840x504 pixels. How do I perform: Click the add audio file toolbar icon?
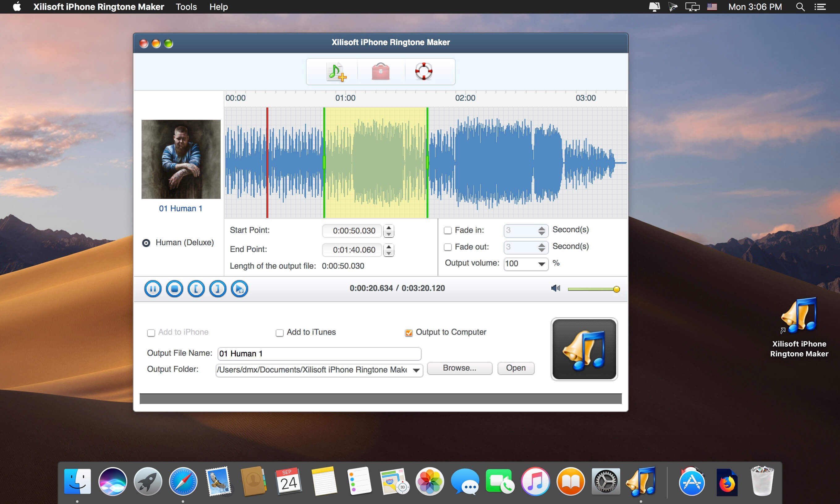click(337, 72)
